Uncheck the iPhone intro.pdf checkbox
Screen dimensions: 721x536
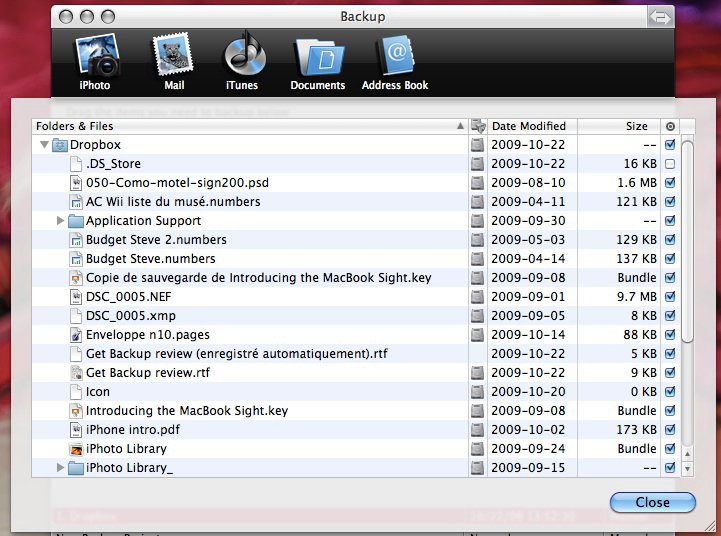click(x=670, y=430)
